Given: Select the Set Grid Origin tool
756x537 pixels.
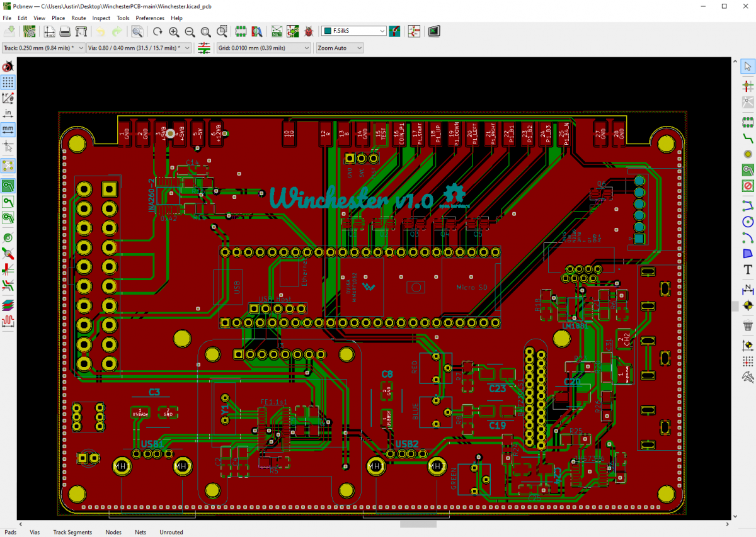Looking at the screenshot, I should pos(748,361).
